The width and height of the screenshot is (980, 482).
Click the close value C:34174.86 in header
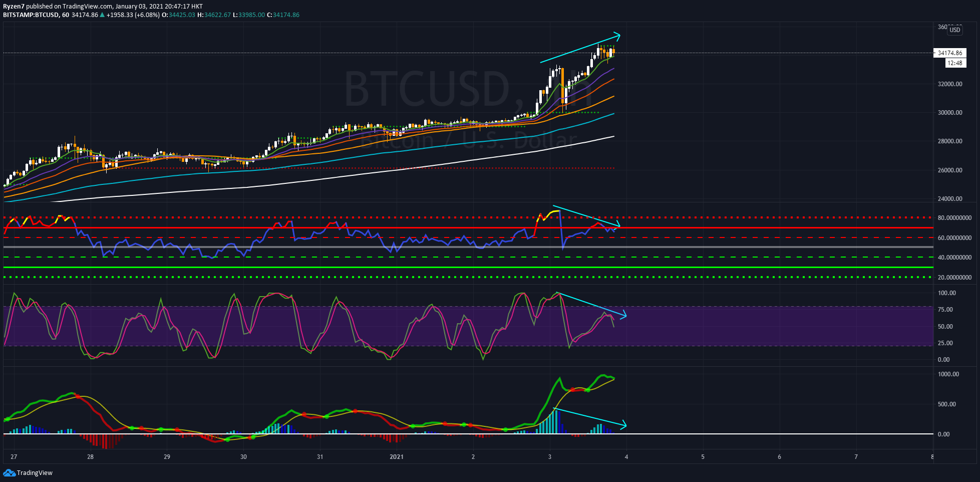[283, 15]
